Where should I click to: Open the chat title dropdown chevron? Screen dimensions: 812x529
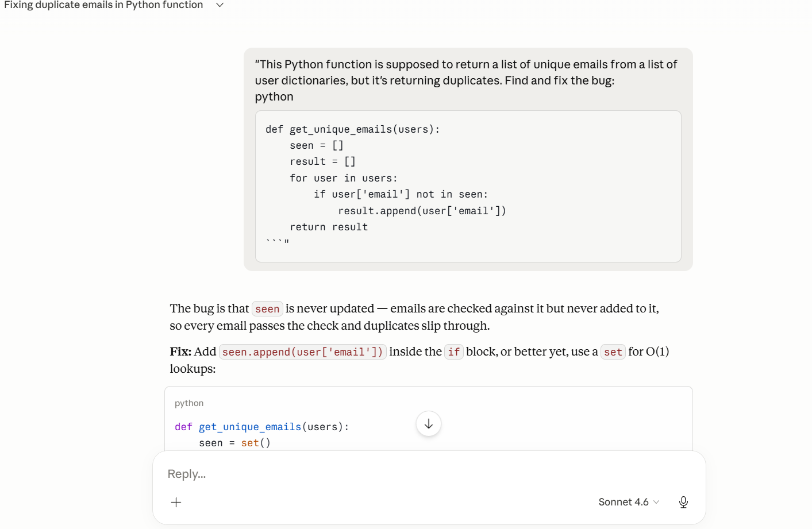point(220,5)
